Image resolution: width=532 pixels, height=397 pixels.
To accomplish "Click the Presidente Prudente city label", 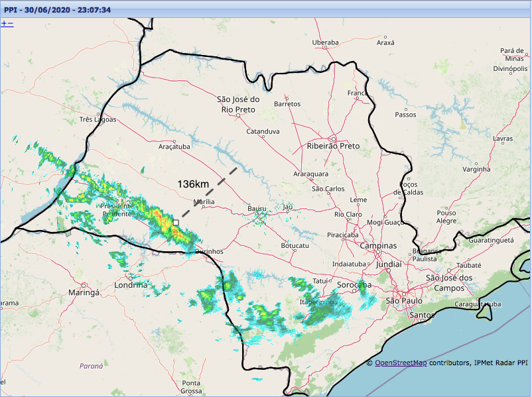I will [x=117, y=209].
